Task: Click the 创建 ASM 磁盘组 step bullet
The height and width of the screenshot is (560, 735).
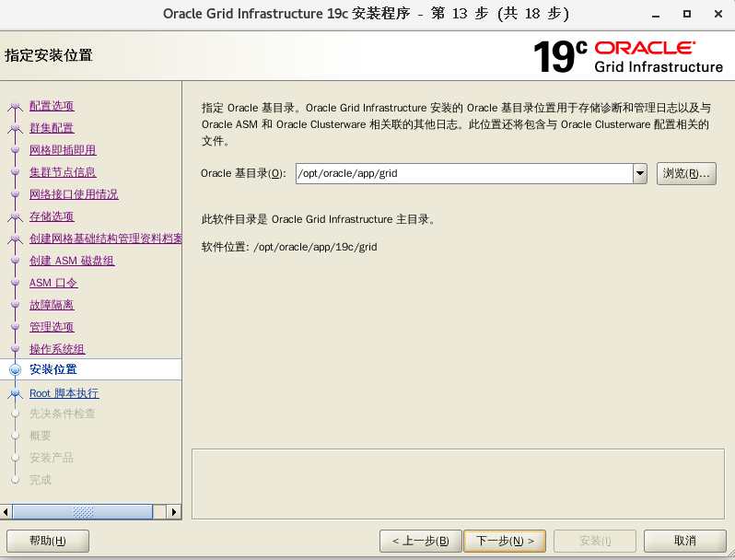Action: click(15, 260)
